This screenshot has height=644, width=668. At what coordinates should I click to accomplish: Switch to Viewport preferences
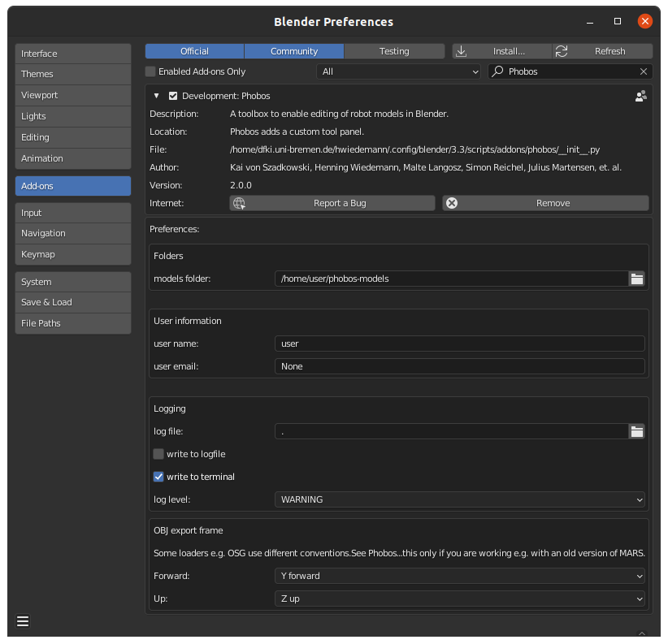point(73,95)
